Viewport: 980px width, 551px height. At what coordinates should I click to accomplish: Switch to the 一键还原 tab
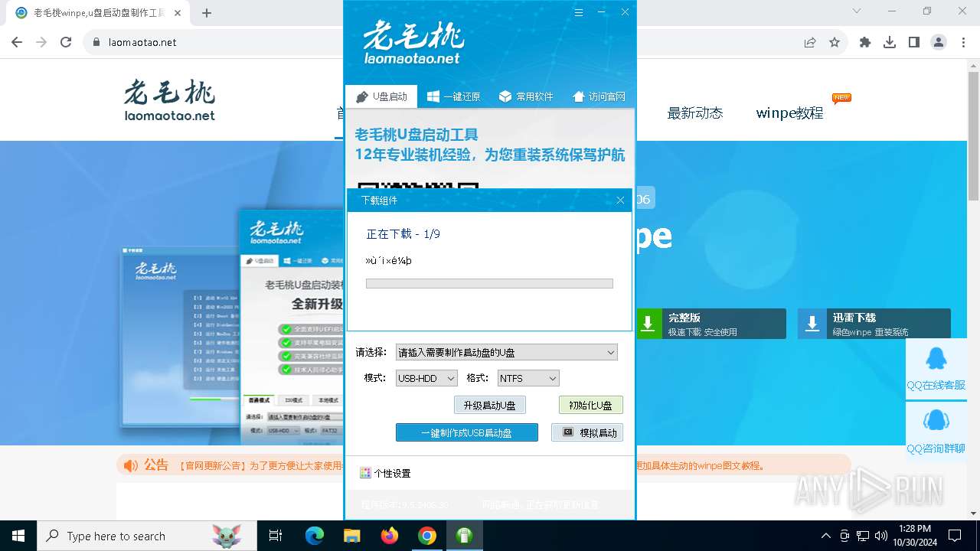pos(453,96)
